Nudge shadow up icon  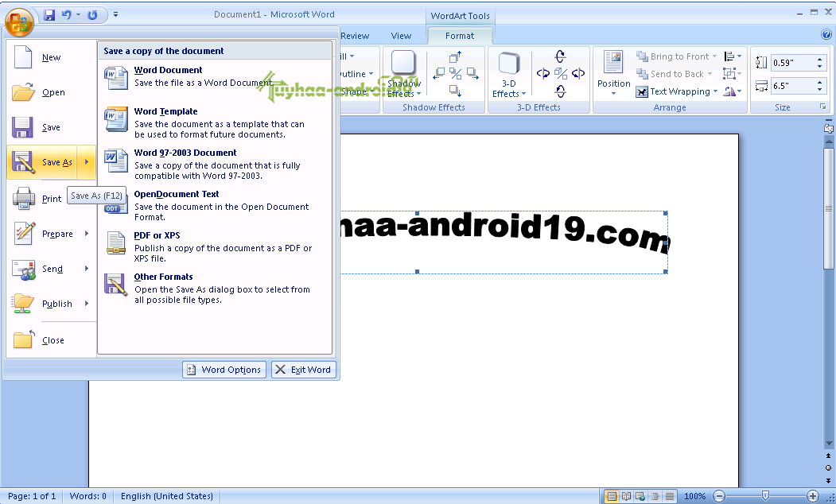click(455, 56)
